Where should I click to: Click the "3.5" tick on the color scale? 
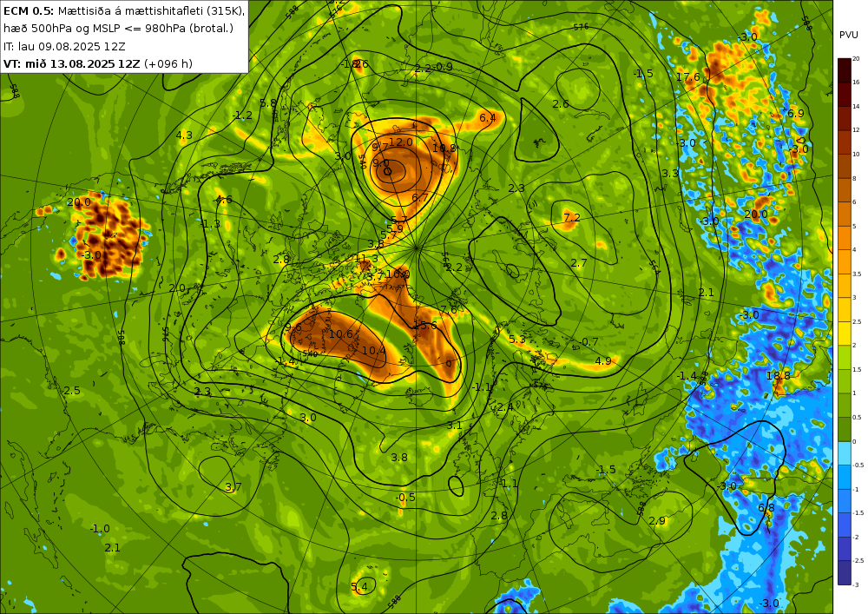coord(857,274)
